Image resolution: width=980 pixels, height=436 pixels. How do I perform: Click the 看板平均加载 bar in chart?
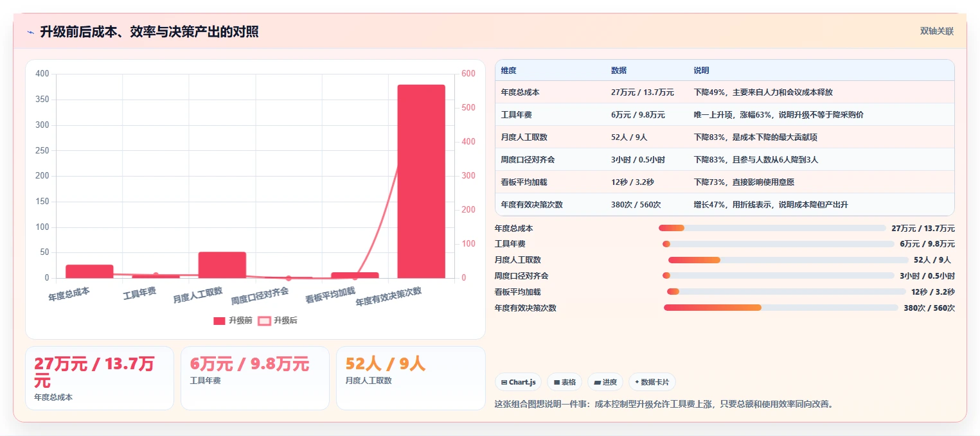tap(355, 275)
